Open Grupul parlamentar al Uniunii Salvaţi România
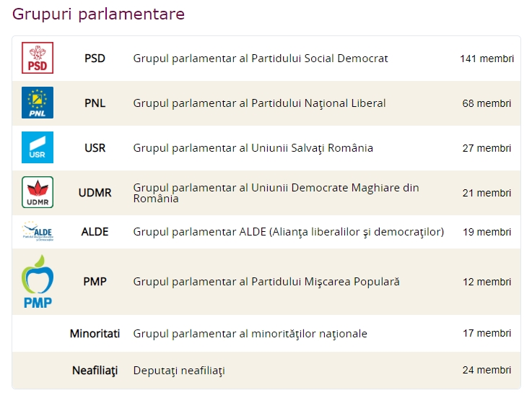Screen dimensions: 532x393 253,148
